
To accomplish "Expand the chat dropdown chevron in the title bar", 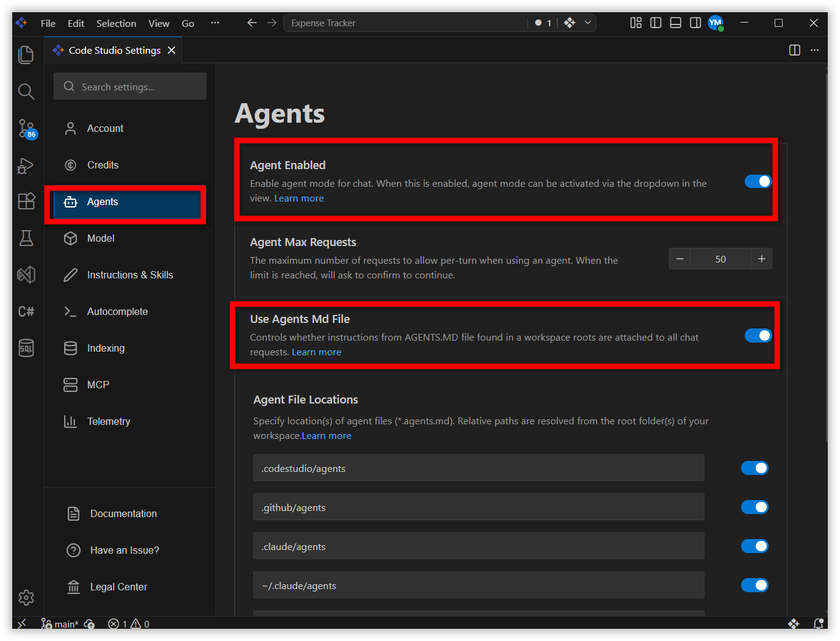I will click(588, 23).
